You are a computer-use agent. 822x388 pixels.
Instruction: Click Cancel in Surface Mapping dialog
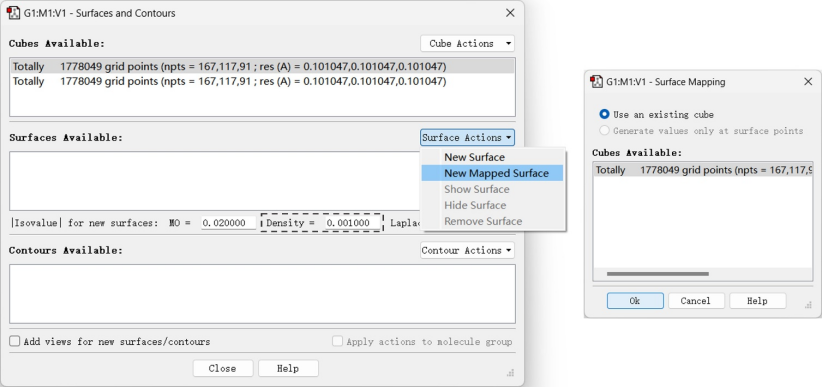(696, 301)
